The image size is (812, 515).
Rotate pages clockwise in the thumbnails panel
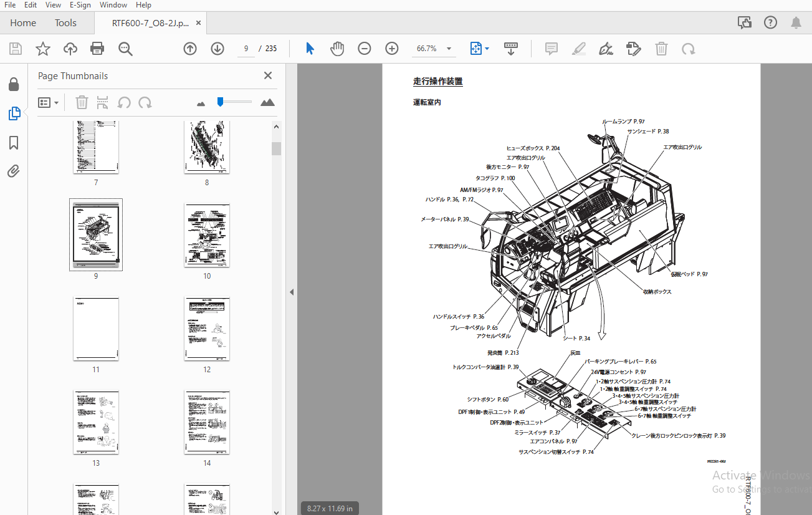145,102
